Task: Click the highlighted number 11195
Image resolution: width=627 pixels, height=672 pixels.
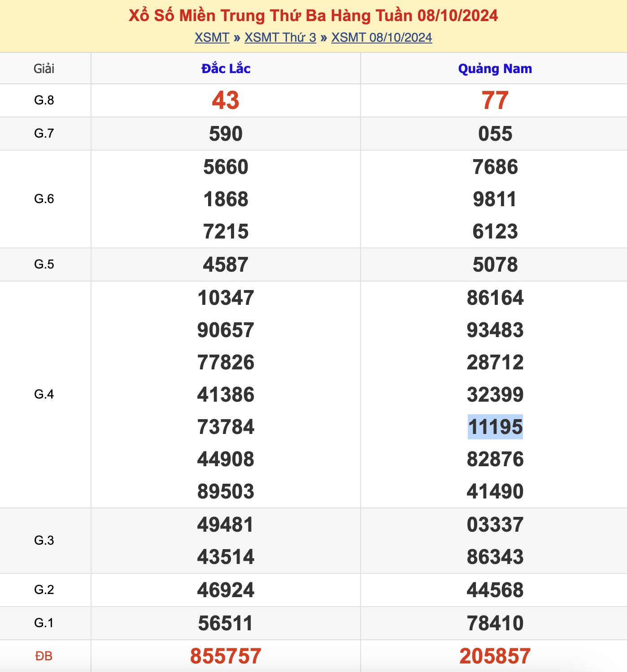Action: point(495,427)
